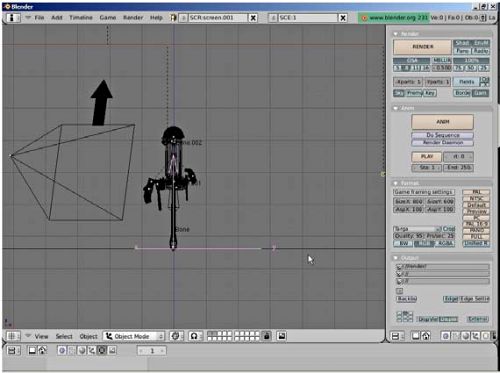The height and width of the screenshot is (373, 500).
Task: Open the Object Mode dropdown
Action: pos(134,336)
